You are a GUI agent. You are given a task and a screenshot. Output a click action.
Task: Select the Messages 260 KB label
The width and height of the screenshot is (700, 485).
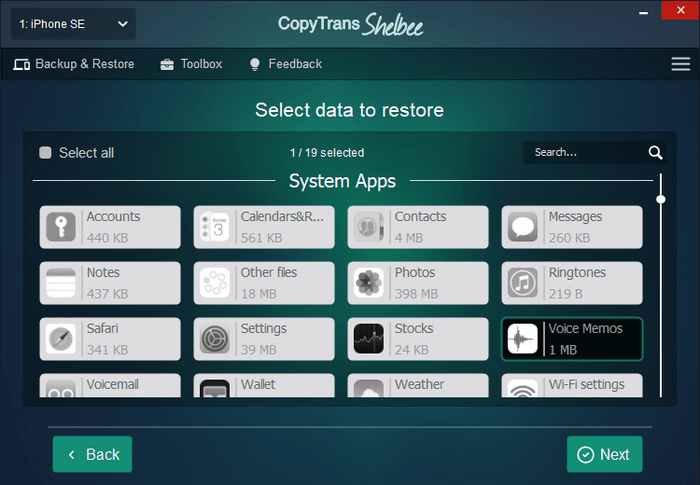pyautogui.click(x=575, y=227)
